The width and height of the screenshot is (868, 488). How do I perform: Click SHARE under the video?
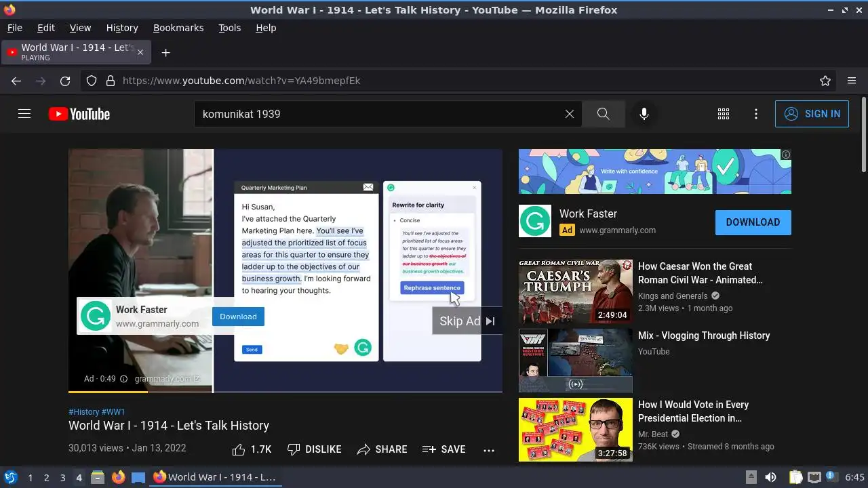point(382,449)
